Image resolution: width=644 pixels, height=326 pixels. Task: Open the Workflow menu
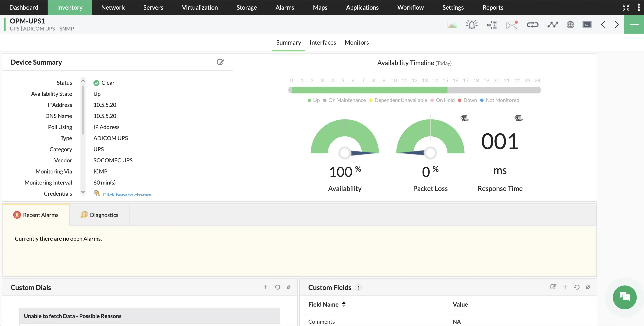[x=411, y=7]
